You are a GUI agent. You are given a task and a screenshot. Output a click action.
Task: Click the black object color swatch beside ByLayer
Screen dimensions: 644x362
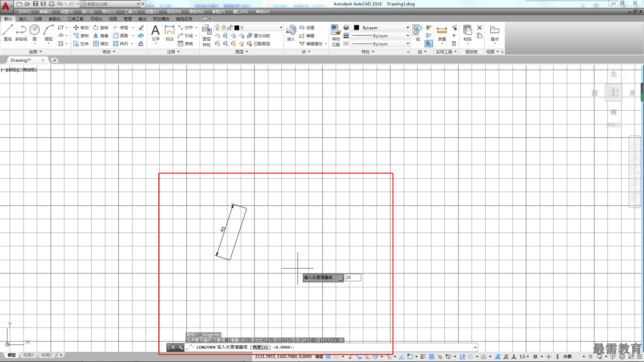click(357, 27)
